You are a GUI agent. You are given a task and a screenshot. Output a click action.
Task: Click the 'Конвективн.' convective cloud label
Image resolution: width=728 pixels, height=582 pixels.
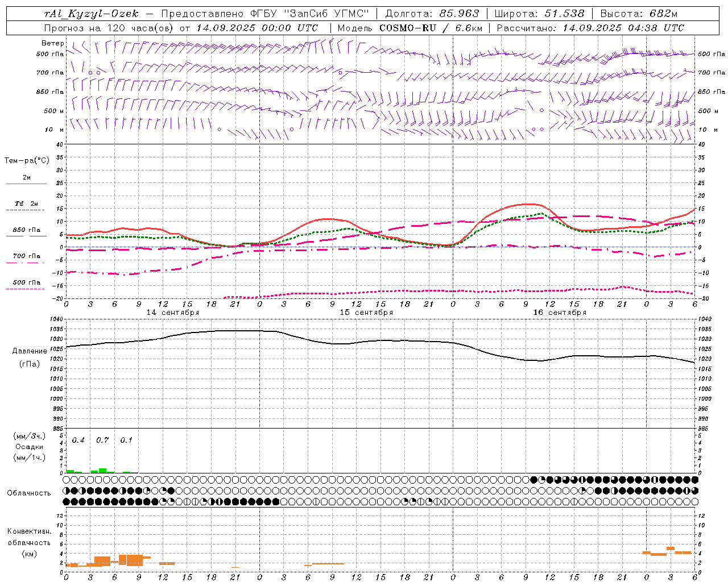click(29, 531)
